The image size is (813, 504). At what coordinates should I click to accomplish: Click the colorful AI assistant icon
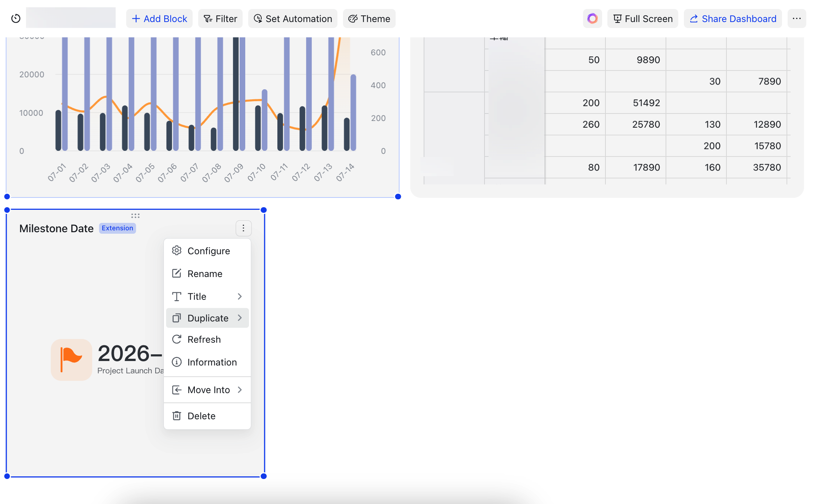coord(592,19)
